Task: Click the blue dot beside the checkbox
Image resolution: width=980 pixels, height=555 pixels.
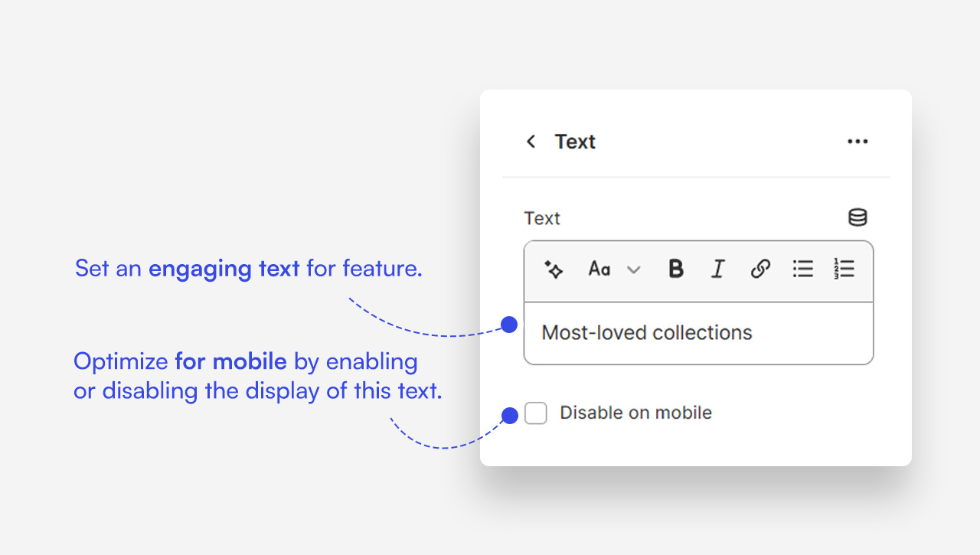Action: point(508,416)
